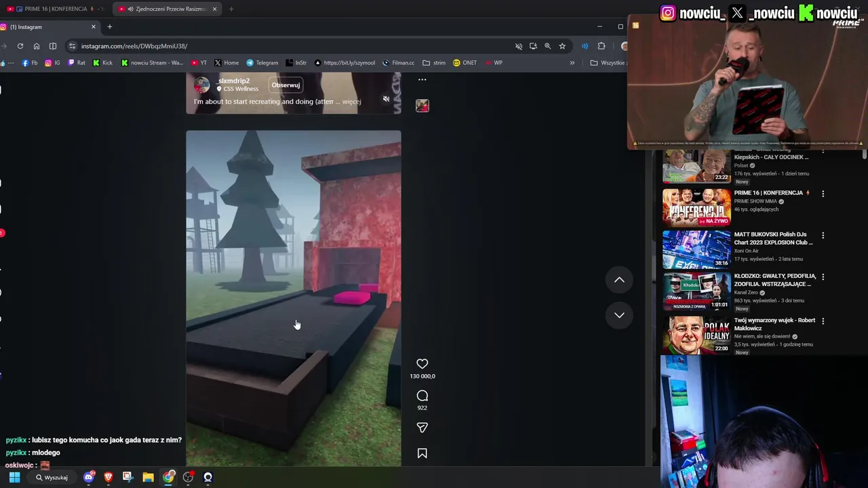The width and height of the screenshot is (868, 488).
Task: Open options for MATT BUKOVSKI video
Action: tap(823, 236)
